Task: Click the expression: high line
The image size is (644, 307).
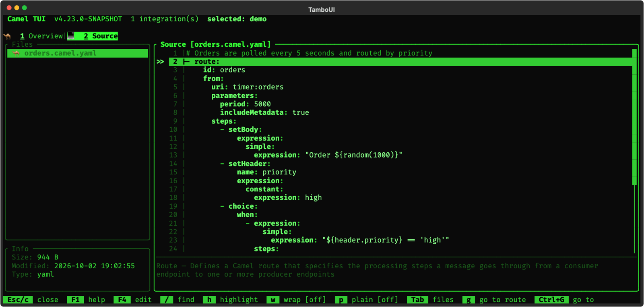Action: coord(288,198)
